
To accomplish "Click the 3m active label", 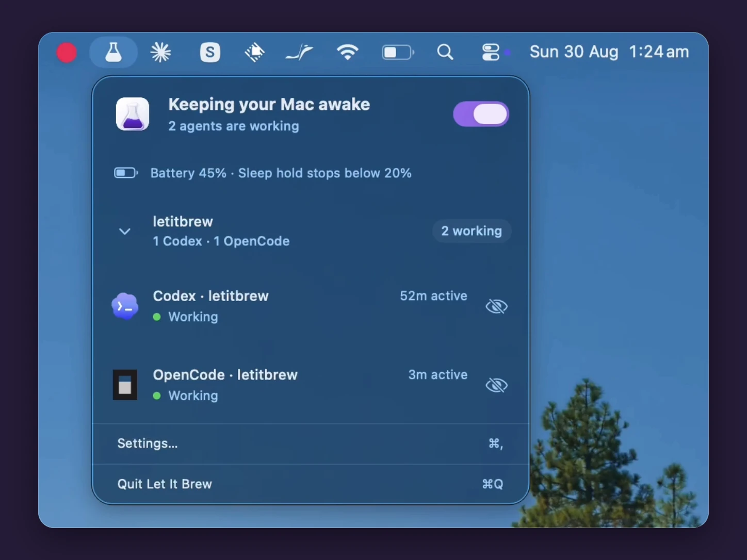I will [x=438, y=374].
